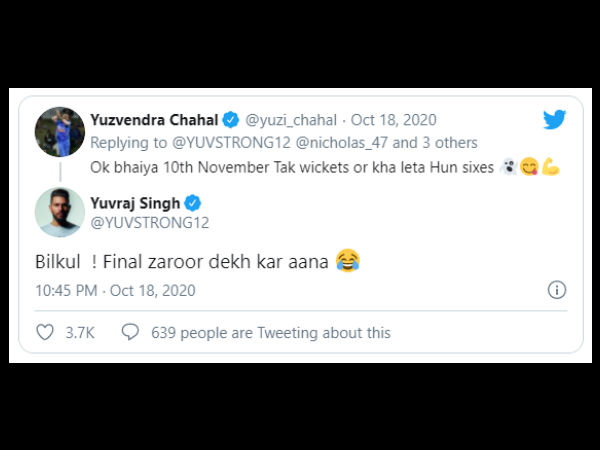The height and width of the screenshot is (450, 600).
Task: Click @YUVSTRONG12 handle under Yuvraj Singh
Action: pyautogui.click(x=150, y=222)
